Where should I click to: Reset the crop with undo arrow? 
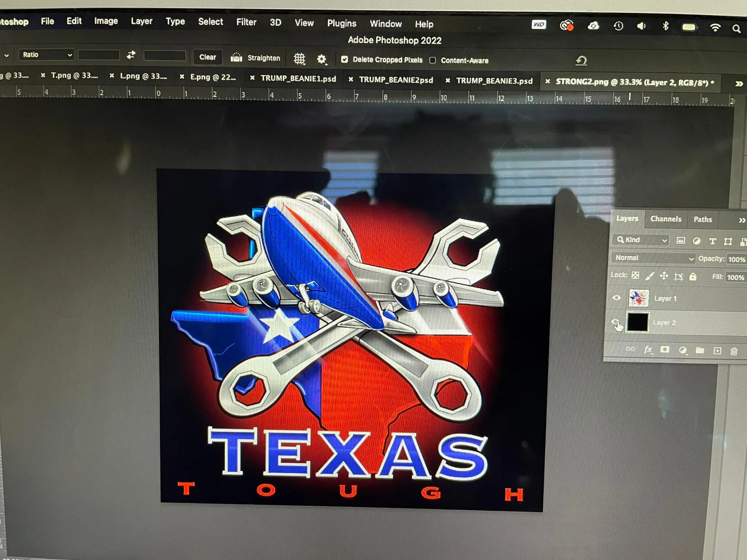click(581, 61)
